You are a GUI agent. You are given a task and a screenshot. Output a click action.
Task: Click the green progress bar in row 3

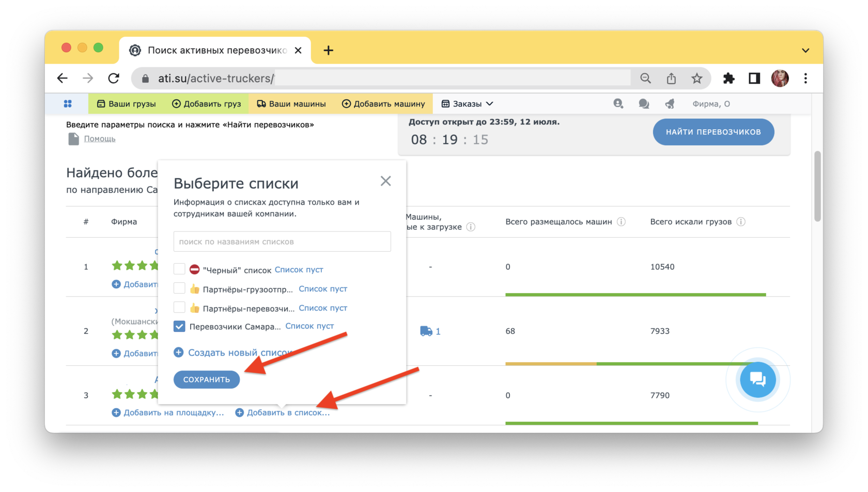[x=631, y=423]
